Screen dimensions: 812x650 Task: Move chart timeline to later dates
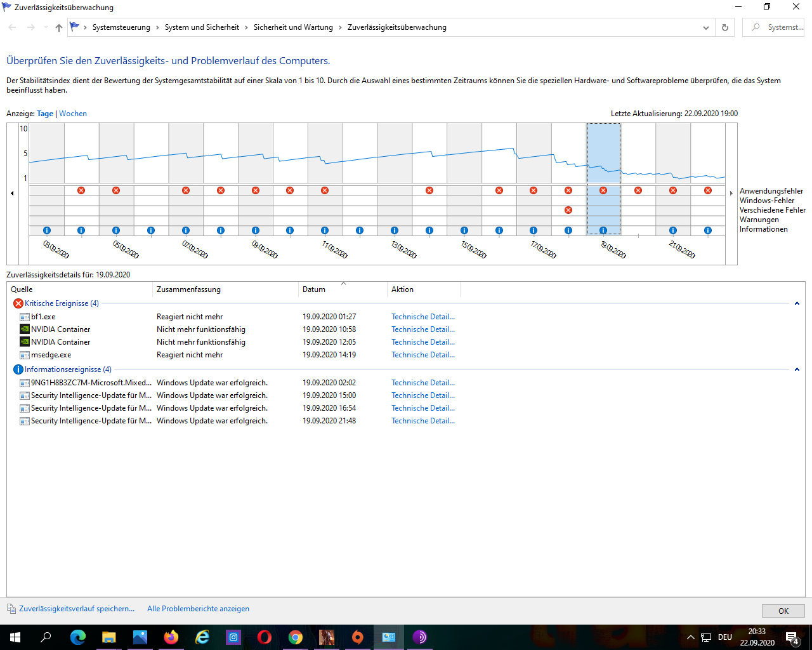731,194
